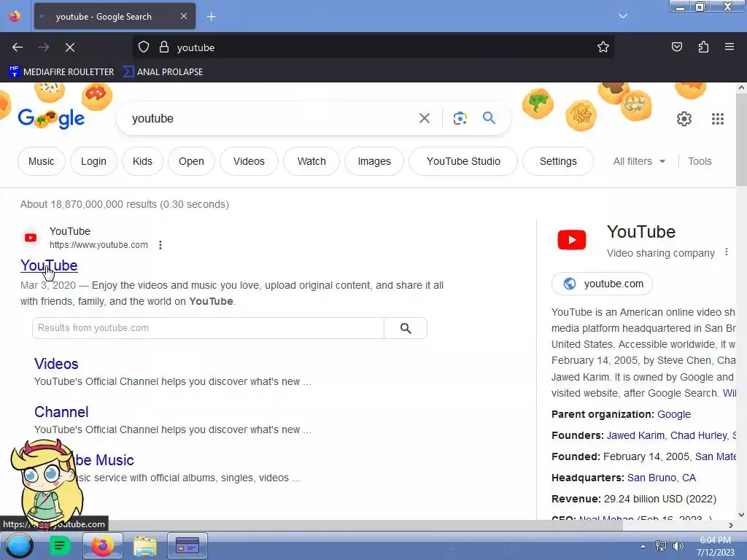Open a new tab with the plus button
The height and width of the screenshot is (560, 747).
(x=211, y=17)
